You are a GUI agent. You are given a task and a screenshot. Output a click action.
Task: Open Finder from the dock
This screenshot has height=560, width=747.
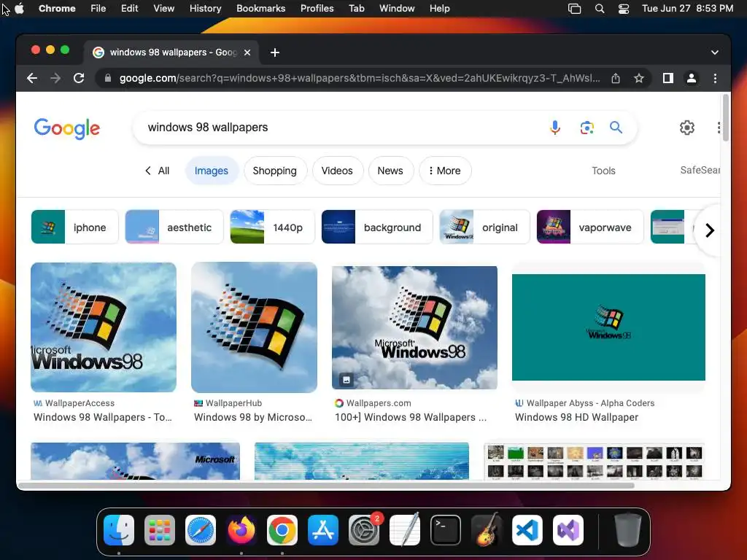[x=119, y=530]
